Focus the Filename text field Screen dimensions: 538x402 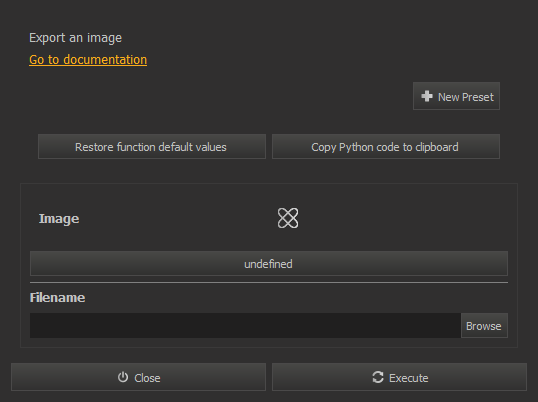click(245, 326)
